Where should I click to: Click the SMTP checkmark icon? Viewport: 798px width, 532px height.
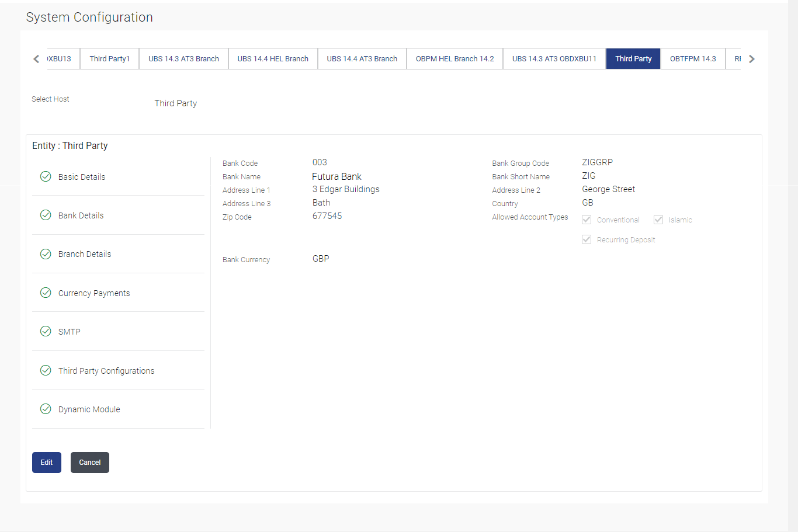coord(46,331)
